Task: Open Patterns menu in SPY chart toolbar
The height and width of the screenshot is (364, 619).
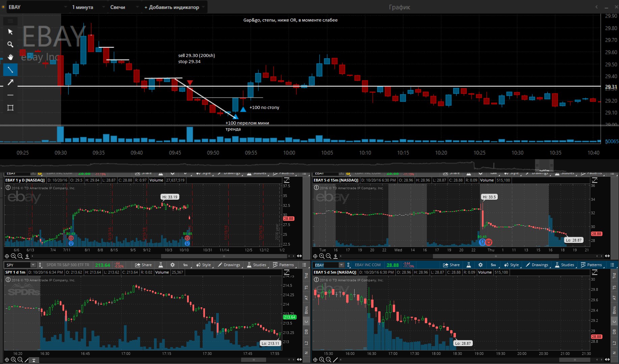Action: [284, 265]
